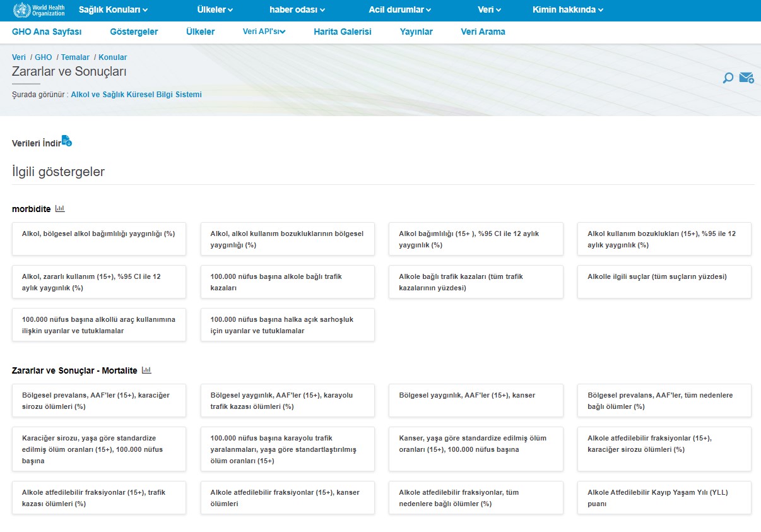Click the Temalar breadcrumb link
Image resolution: width=761 pixels, height=532 pixels.
point(75,57)
